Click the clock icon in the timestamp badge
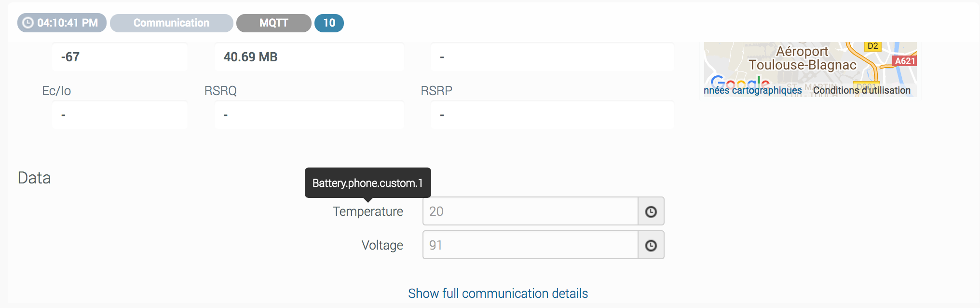This screenshot has height=308, width=980. pos(28,23)
